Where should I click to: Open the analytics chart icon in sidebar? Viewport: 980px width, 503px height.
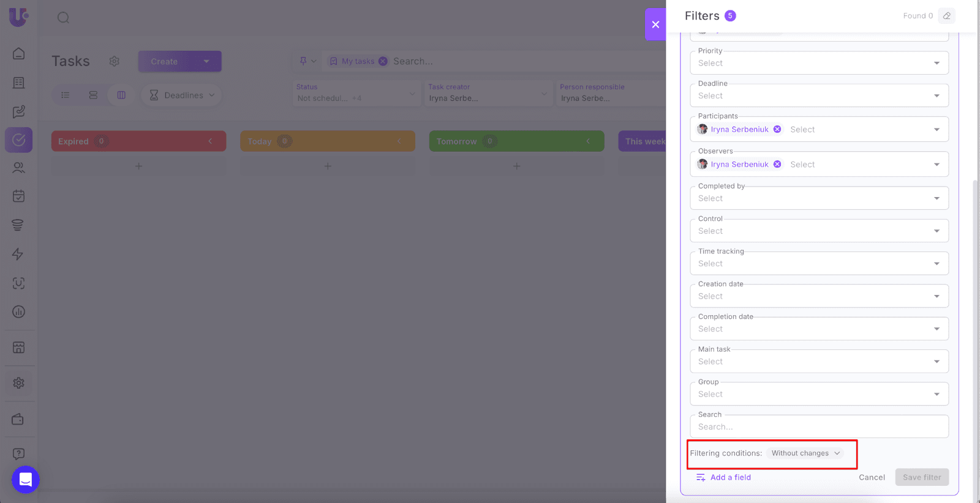19,312
